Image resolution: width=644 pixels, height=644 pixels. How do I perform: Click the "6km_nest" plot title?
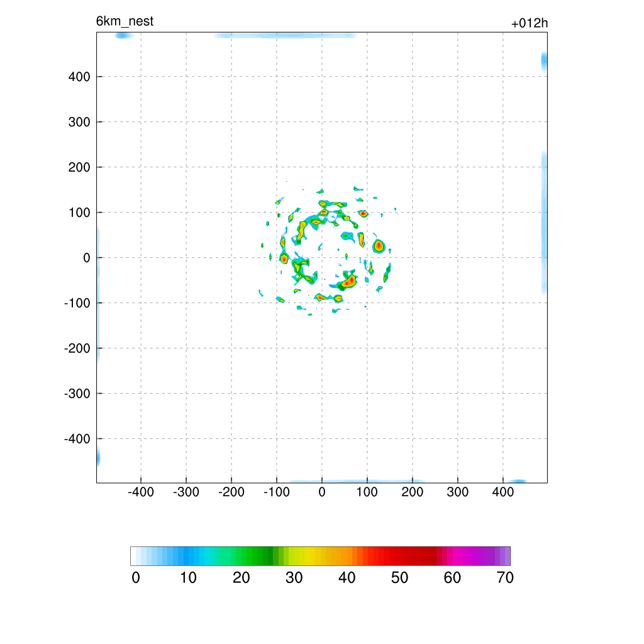coord(125,21)
